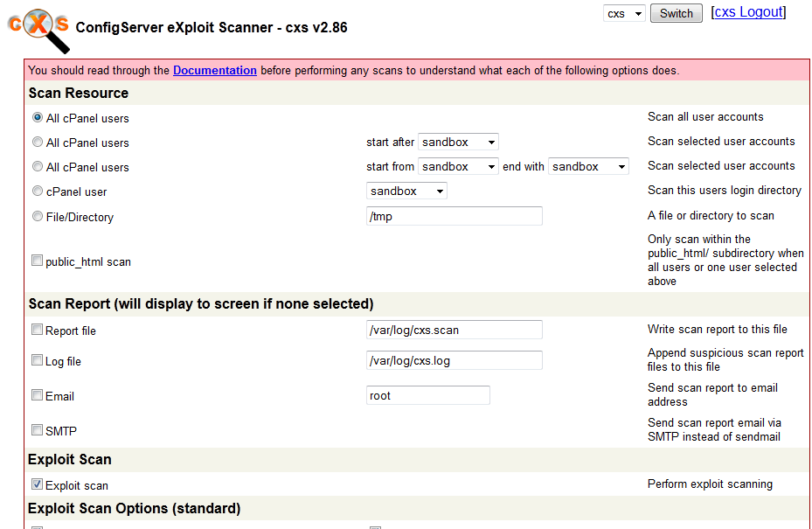The width and height of the screenshot is (812, 529).
Task: Click the /tmp File/Directory input field
Action: pyautogui.click(x=455, y=216)
